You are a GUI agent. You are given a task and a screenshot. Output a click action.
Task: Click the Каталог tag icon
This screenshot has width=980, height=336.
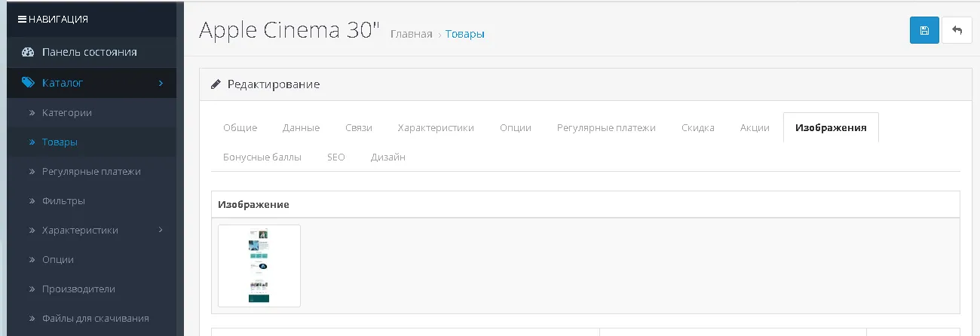click(x=29, y=83)
